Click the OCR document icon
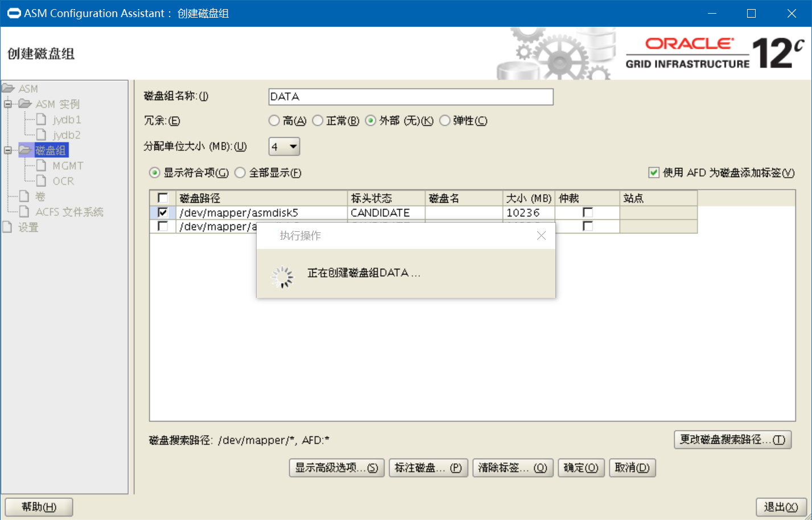Image resolution: width=812 pixels, height=520 pixels. click(x=41, y=181)
